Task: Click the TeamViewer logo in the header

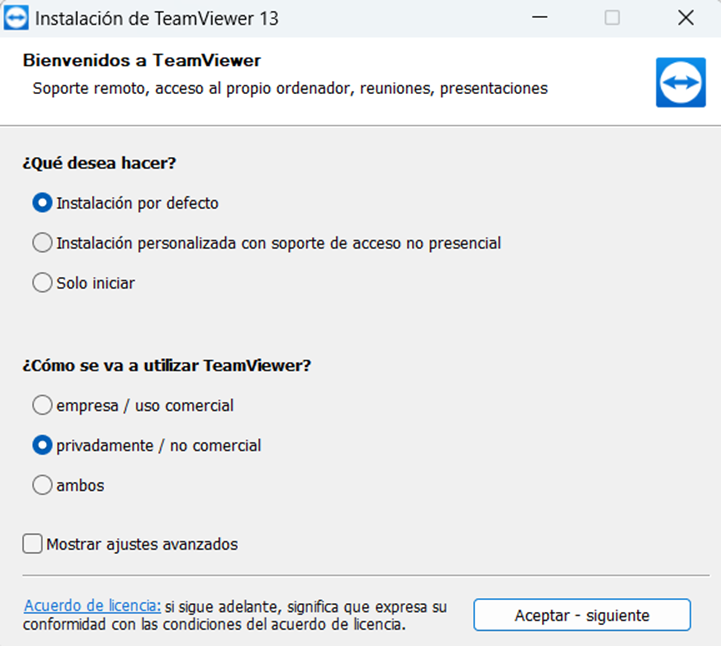Action: click(x=681, y=83)
